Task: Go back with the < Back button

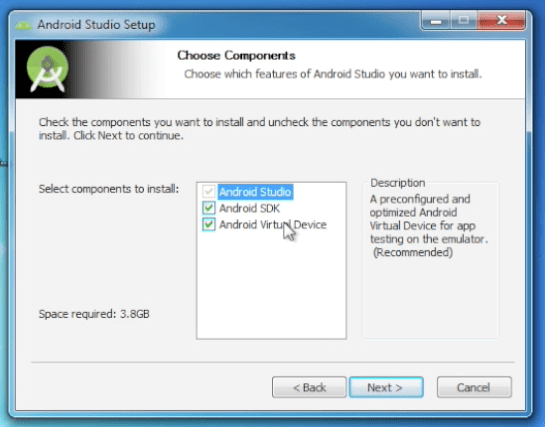Action: 309,387
